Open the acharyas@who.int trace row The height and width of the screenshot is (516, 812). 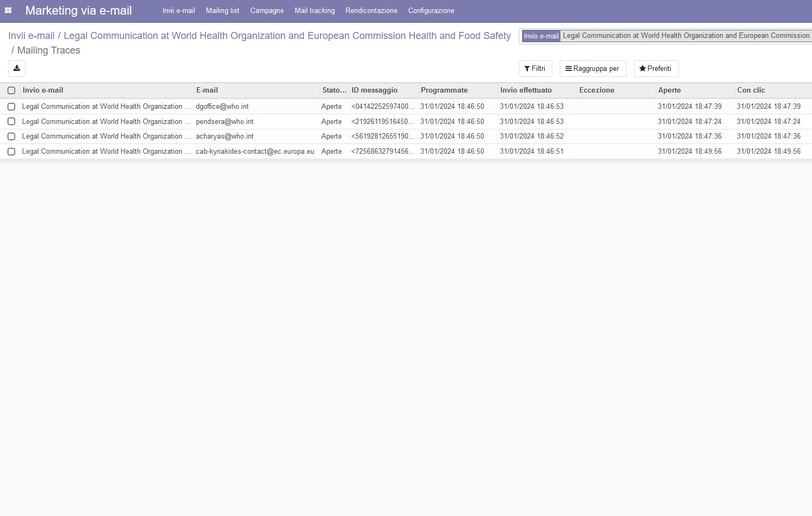[225, 136]
